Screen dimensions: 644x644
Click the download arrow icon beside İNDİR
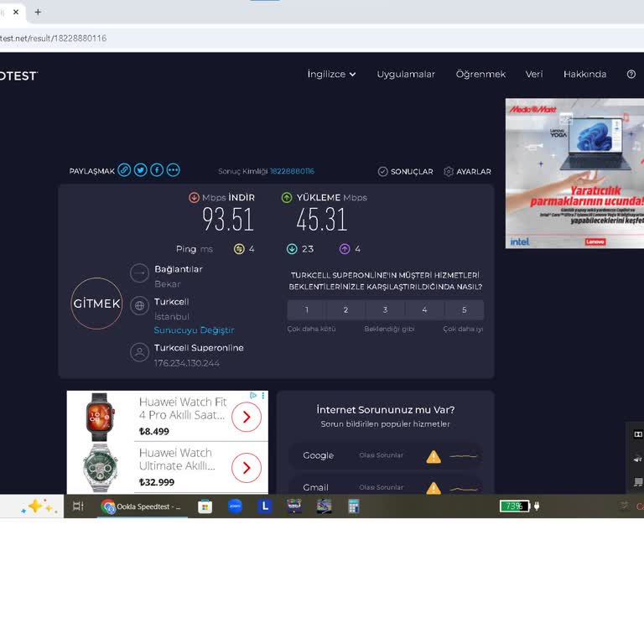click(x=194, y=198)
